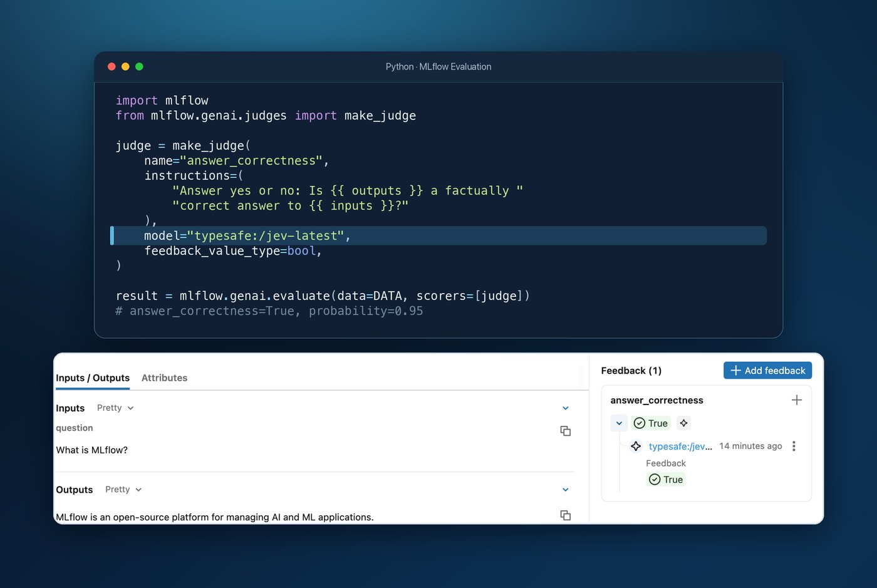
Task: Click the "What is MLflow?" input text
Action: (x=92, y=450)
